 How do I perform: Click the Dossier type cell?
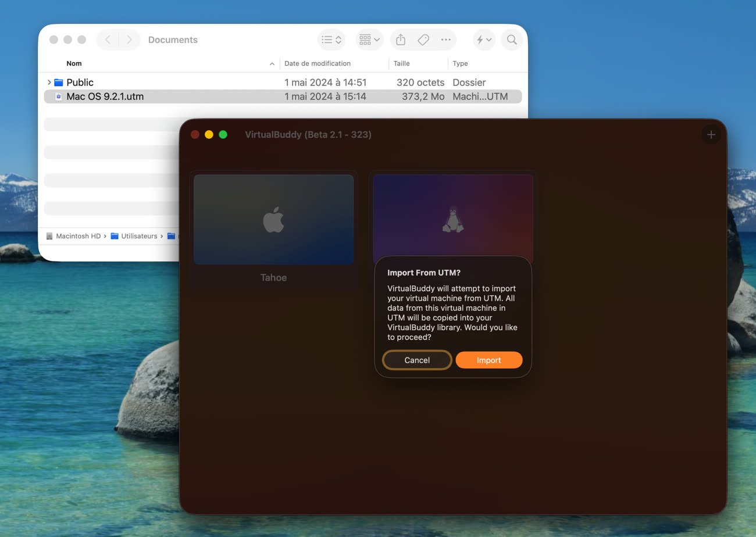(469, 83)
